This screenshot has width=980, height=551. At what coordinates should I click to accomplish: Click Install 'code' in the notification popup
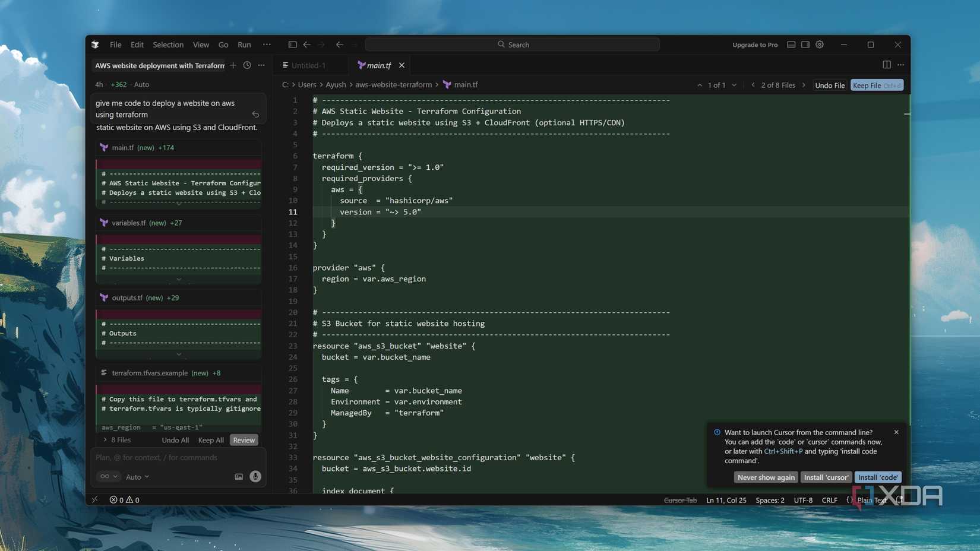tap(878, 477)
